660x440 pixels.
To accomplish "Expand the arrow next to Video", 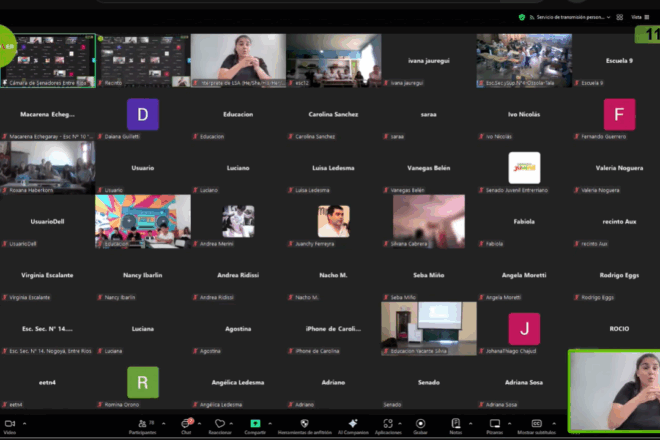I will [x=25, y=422].
